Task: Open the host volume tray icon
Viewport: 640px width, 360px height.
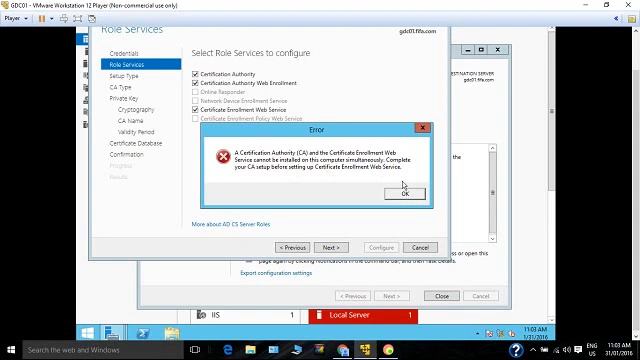Action: tap(567, 350)
